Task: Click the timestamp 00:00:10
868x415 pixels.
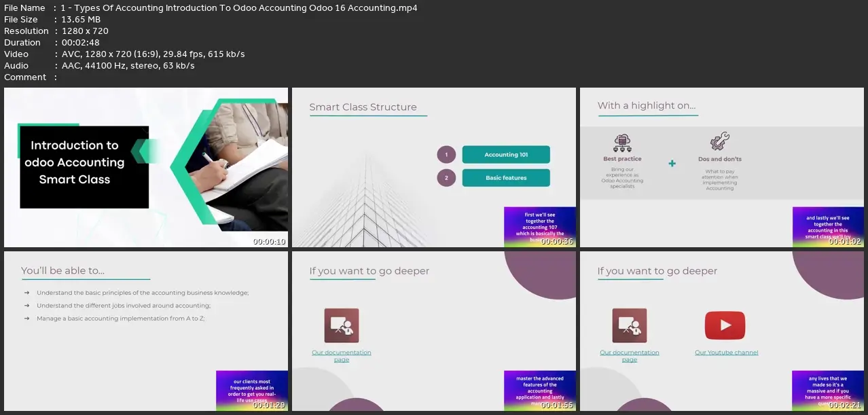Action: click(270, 242)
